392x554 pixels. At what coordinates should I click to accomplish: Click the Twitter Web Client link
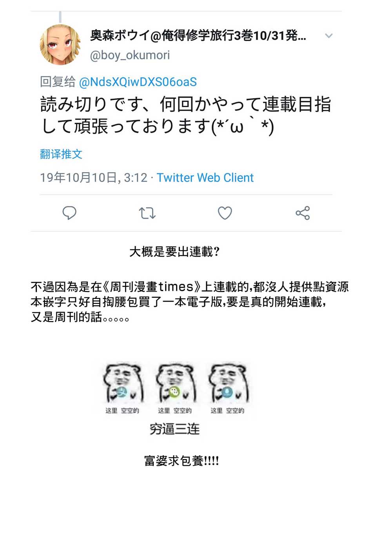click(x=205, y=178)
